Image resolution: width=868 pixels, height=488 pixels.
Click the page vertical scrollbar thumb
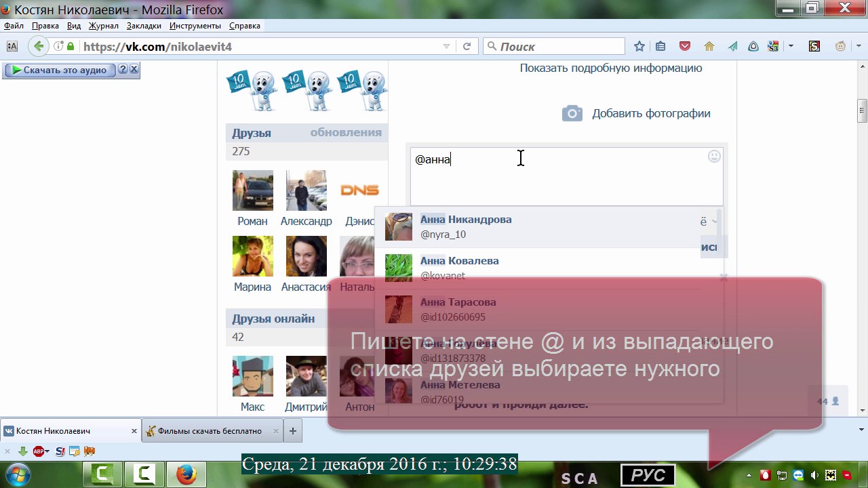click(x=862, y=110)
